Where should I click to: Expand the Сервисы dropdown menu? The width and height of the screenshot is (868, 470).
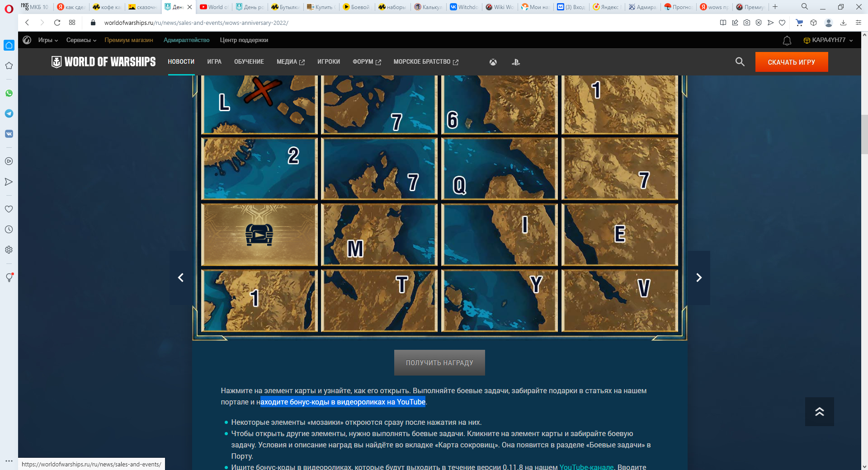point(81,40)
